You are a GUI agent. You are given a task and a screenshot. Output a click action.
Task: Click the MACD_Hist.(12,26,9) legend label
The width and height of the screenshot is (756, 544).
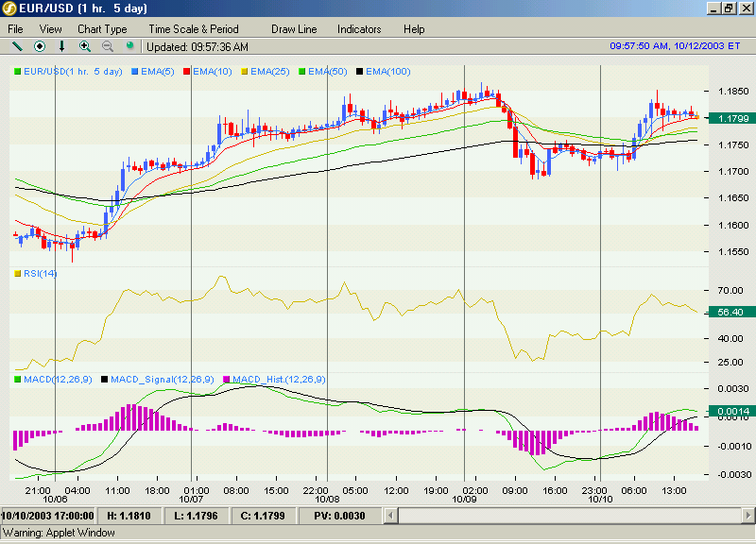pyautogui.click(x=279, y=380)
